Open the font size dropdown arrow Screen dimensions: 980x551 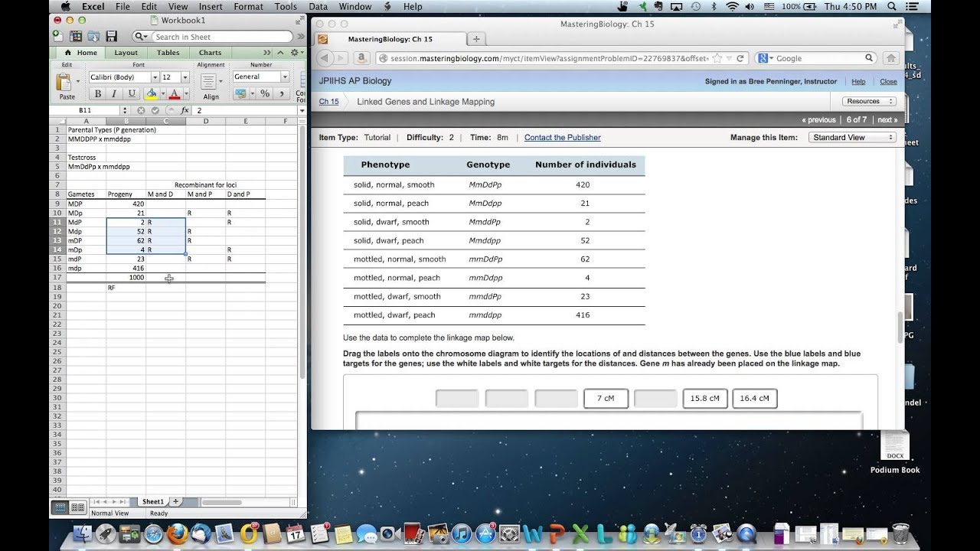(x=185, y=77)
